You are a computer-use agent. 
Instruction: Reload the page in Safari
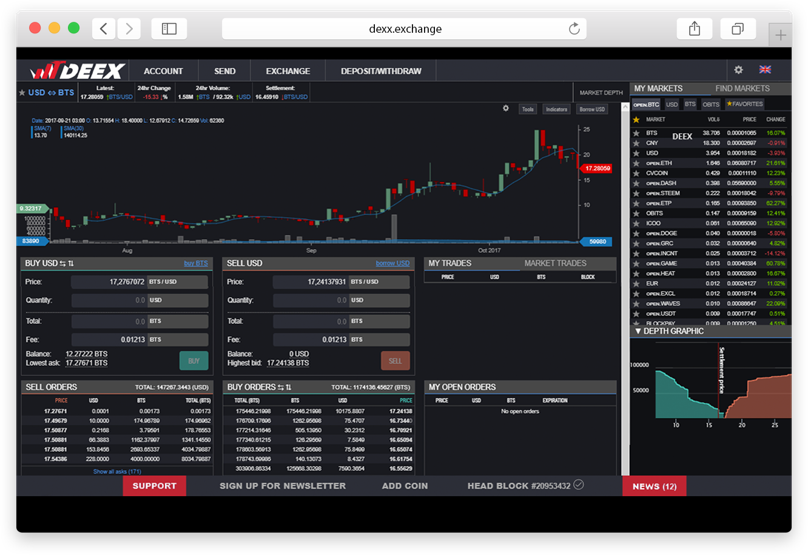(x=574, y=29)
